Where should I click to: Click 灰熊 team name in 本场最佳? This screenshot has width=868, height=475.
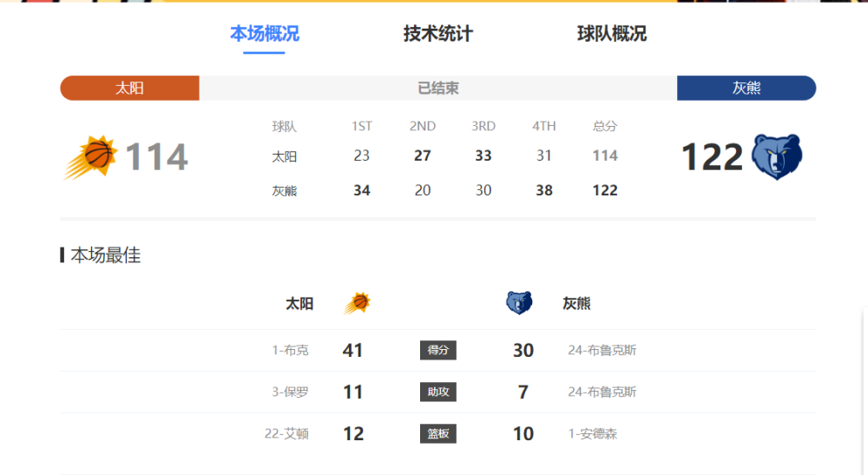577,303
